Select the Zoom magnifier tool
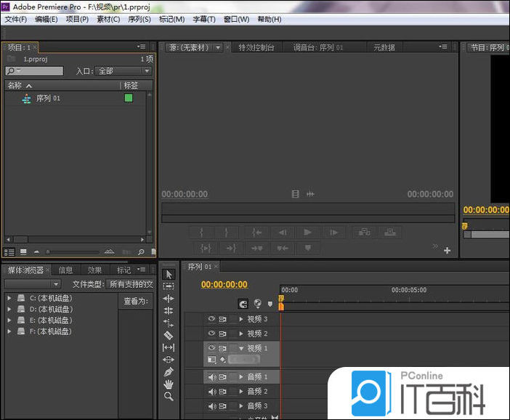 click(169, 397)
